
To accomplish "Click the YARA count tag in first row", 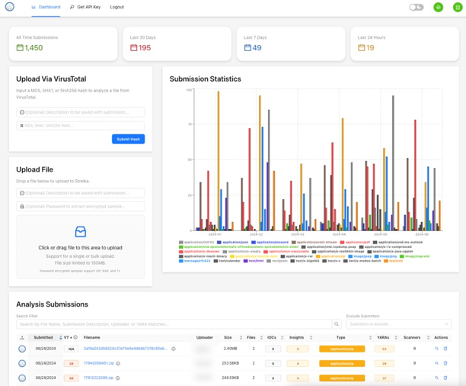I will [384, 349].
